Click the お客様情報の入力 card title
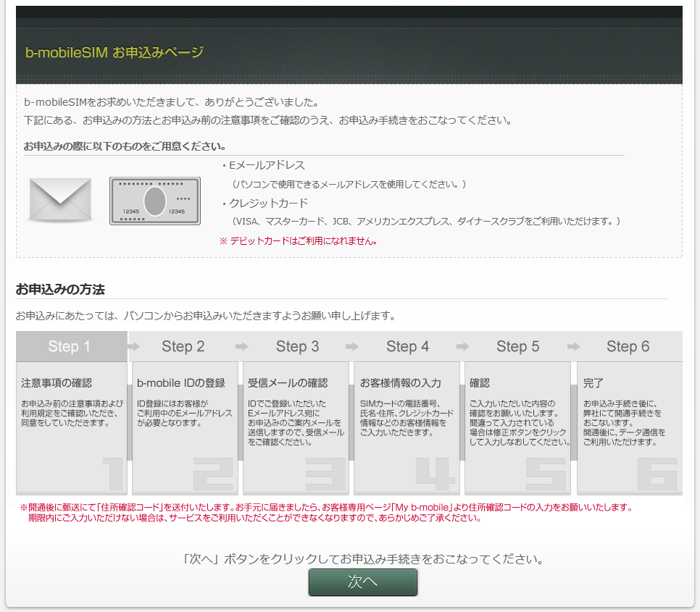Image resolution: width=700 pixels, height=612 pixels. click(x=401, y=382)
